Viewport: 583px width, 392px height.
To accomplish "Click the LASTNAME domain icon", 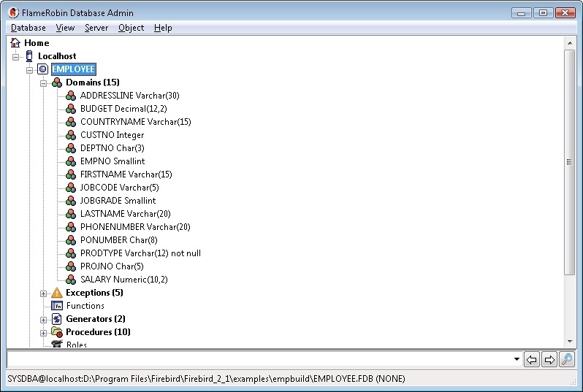I will pyautogui.click(x=71, y=214).
